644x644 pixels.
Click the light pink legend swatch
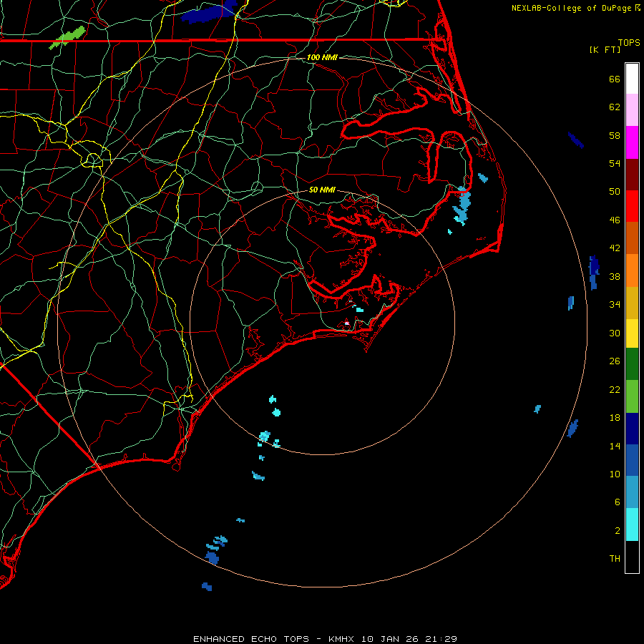(632, 110)
